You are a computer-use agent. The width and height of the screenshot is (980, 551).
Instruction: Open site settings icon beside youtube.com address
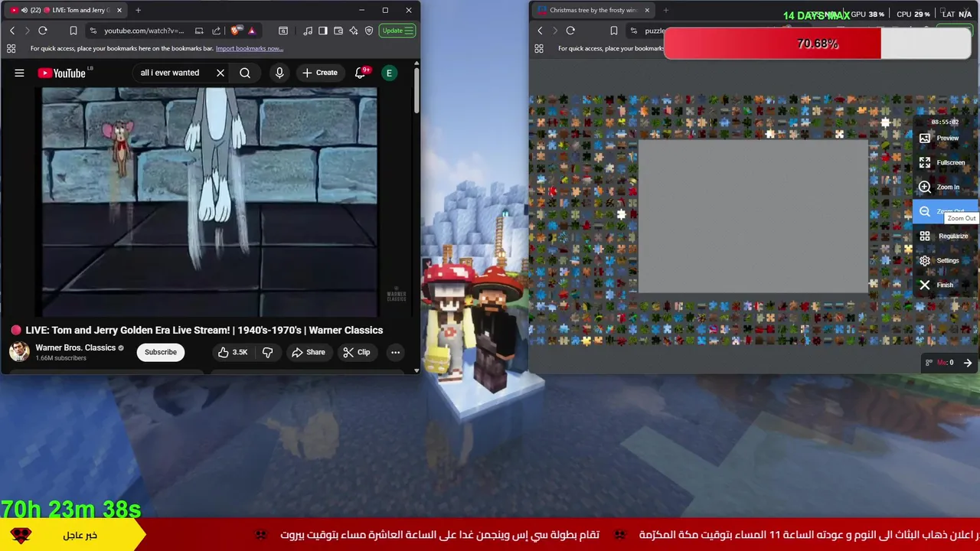point(93,31)
